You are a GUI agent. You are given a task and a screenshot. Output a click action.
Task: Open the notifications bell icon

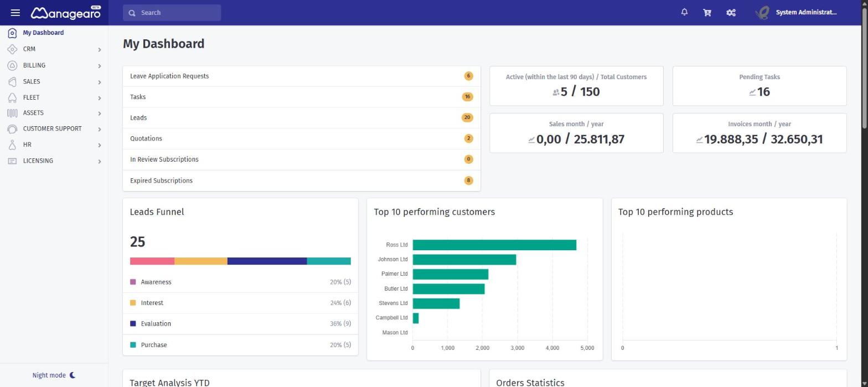684,12
